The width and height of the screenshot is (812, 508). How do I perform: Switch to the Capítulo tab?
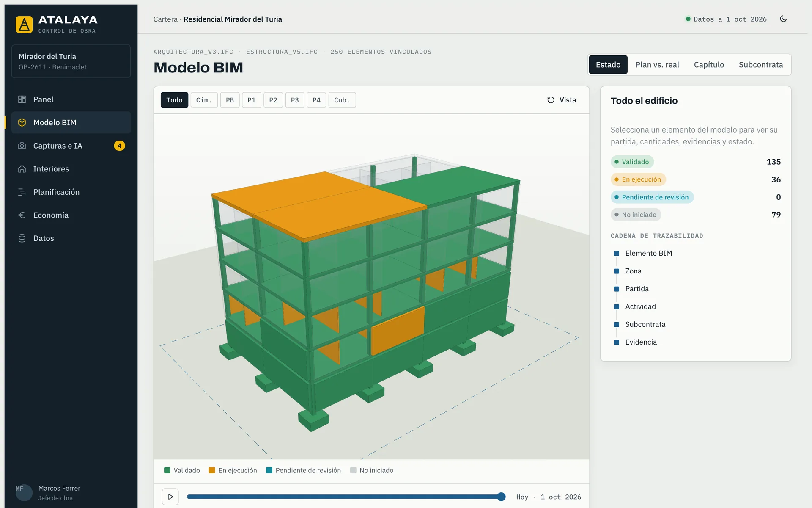click(709, 65)
